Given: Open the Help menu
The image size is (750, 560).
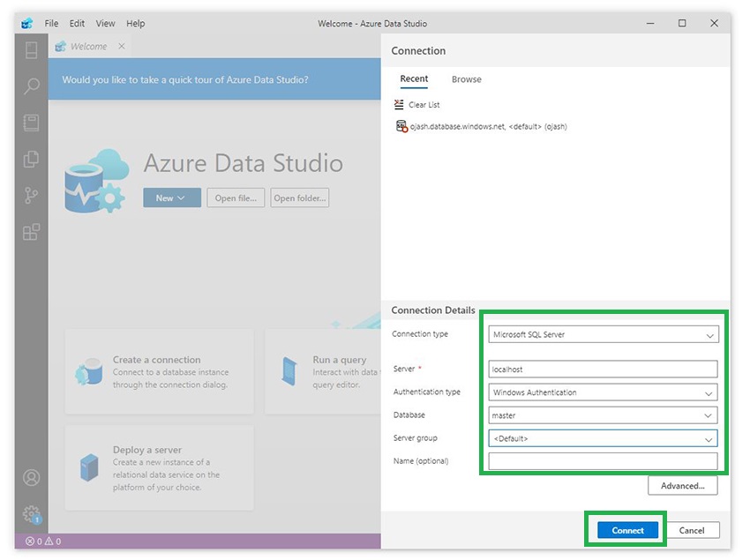Looking at the screenshot, I should pyautogui.click(x=135, y=23).
